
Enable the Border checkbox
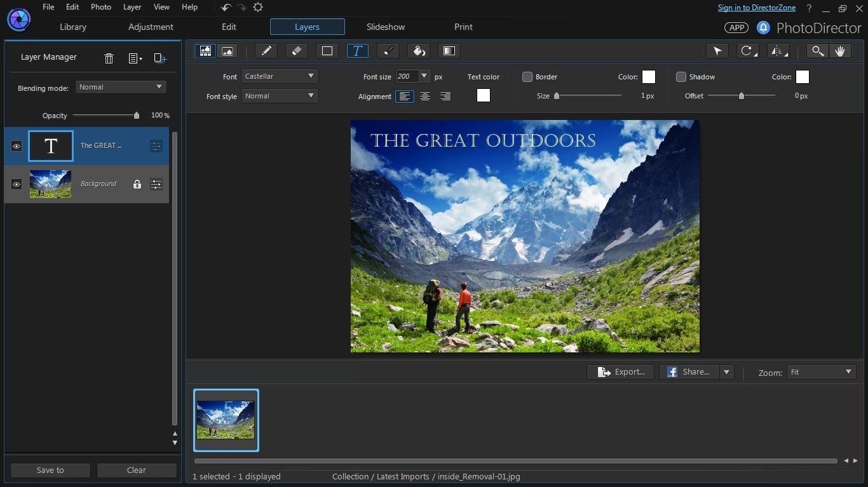(527, 77)
